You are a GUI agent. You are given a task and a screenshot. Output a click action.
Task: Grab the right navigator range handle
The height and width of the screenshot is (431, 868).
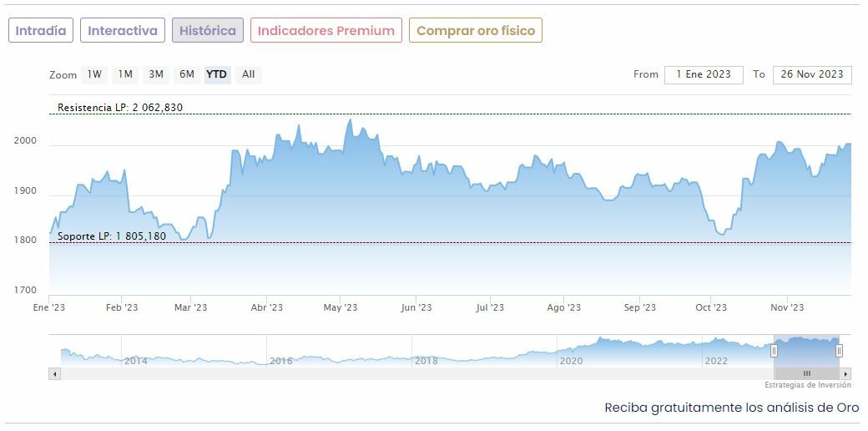point(839,351)
